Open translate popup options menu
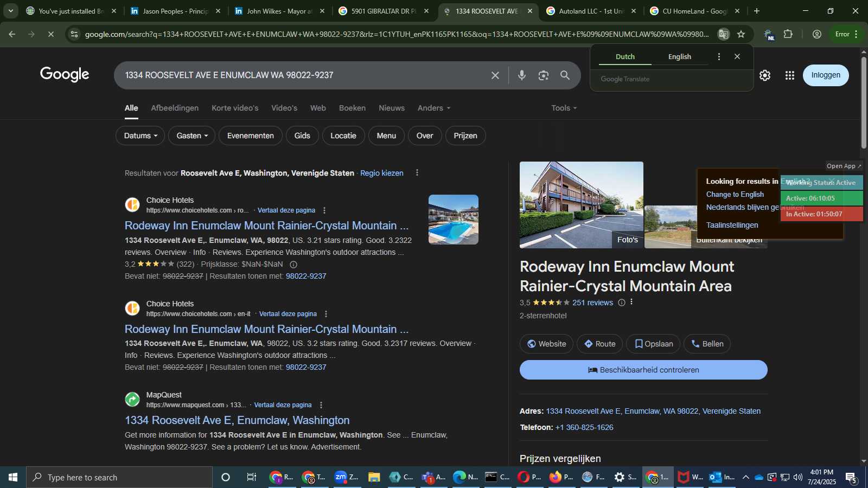This screenshot has height=488, width=868. (719, 56)
